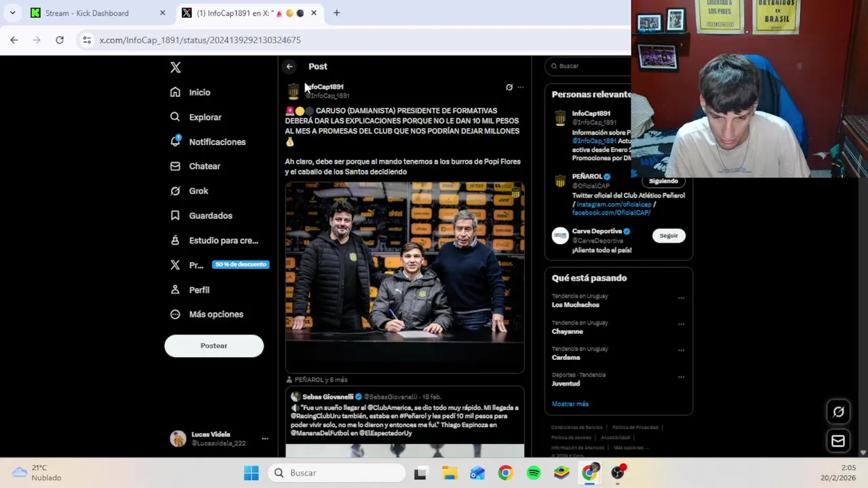Viewport: 868px width, 488px height.
Task: Open options for Cardama trend
Action: pyautogui.click(x=682, y=350)
